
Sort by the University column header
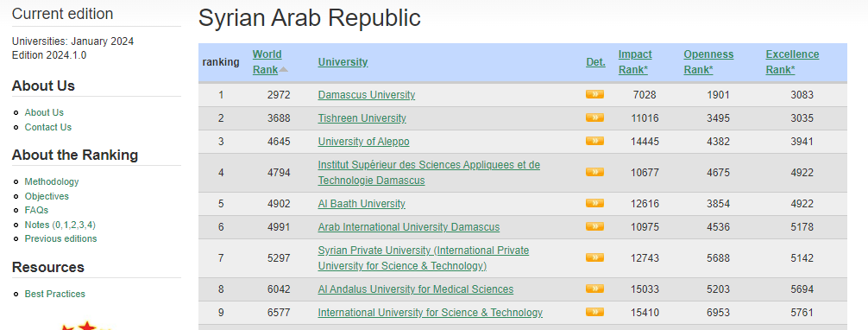343,62
